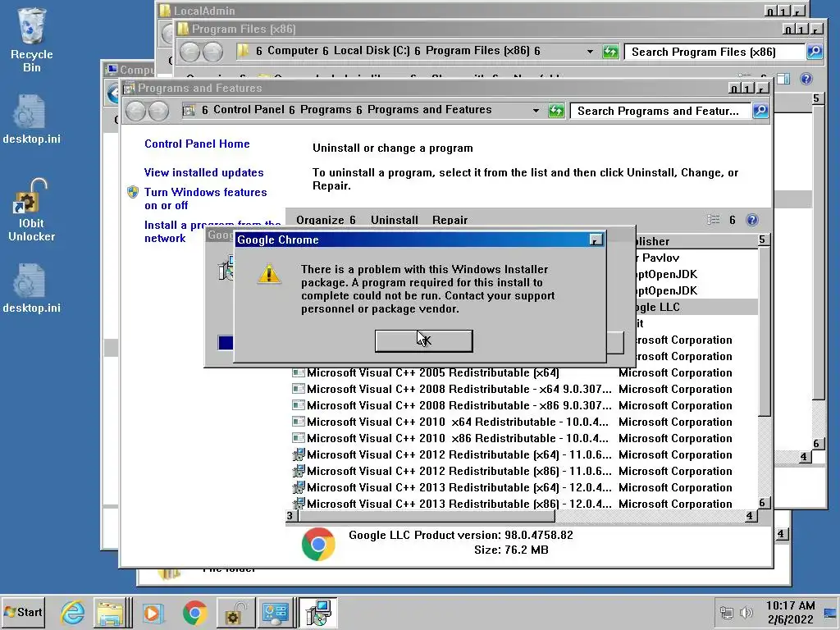Change view icon in Programs and Features toolbar
Image resolution: width=840 pixels, height=630 pixels.
[713, 220]
